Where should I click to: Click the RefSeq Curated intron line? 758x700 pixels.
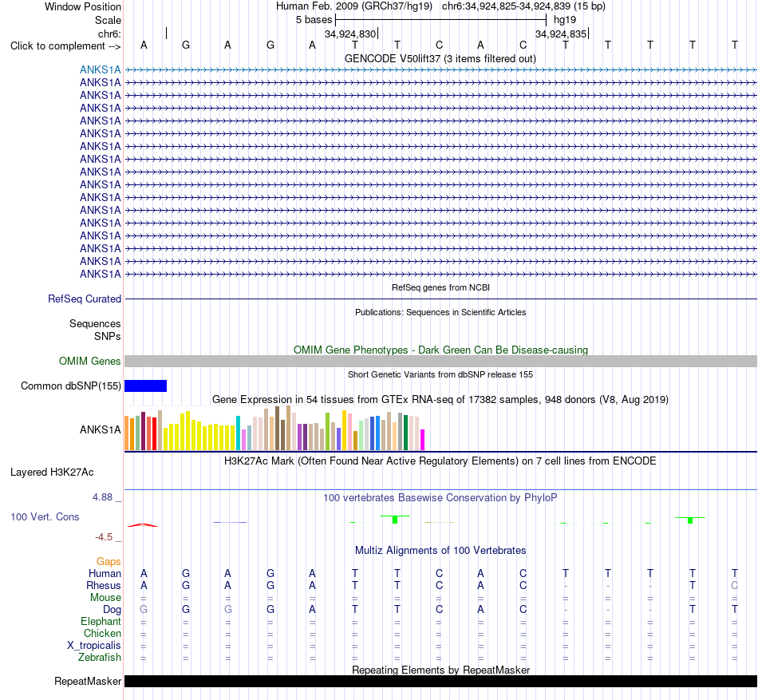pyautogui.click(x=440, y=299)
